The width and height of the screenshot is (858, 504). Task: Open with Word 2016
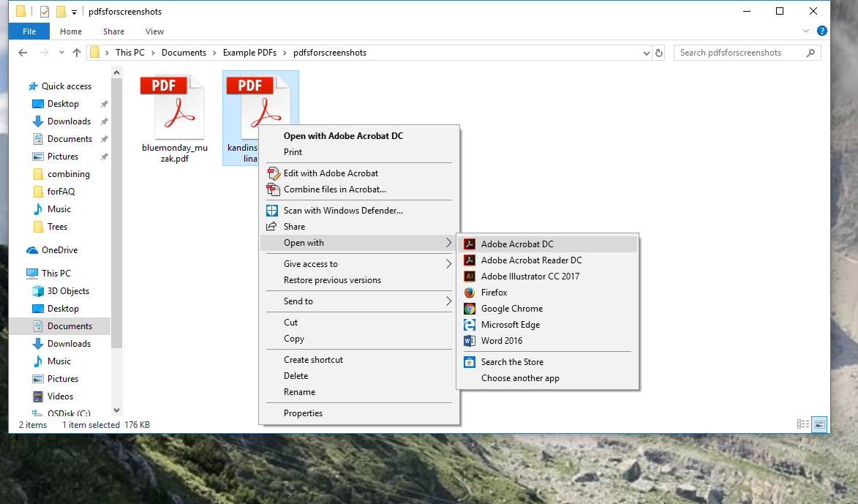tap(547, 341)
